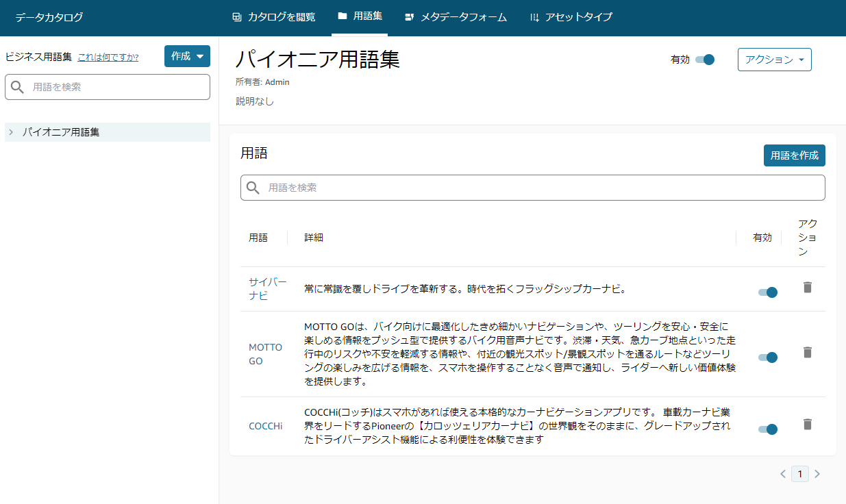Delete the サイバーナビ term via trash icon

[x=807, y=288]
